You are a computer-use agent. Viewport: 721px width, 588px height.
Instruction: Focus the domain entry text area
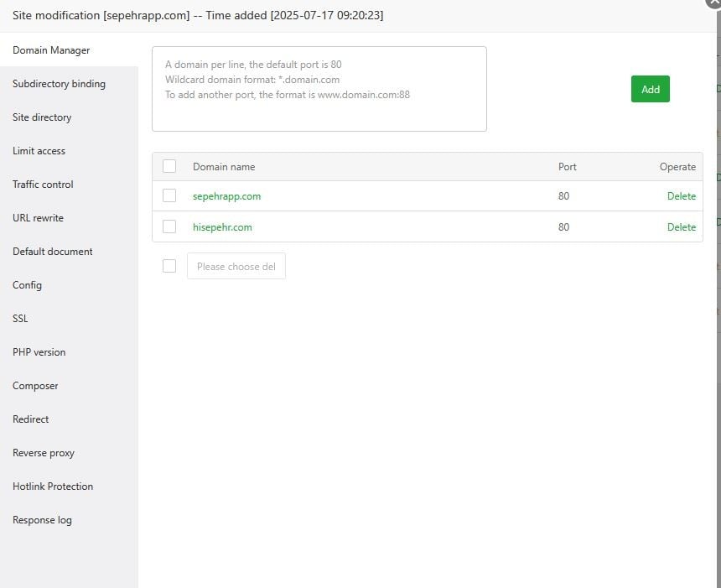click(x=319, y=89)
